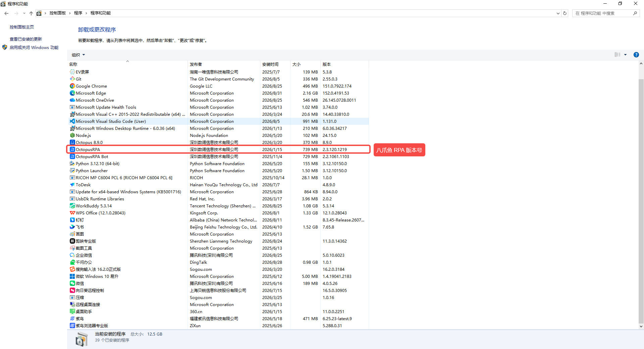Go up one level with up arrow
The height and width of the screenshot is (349, 644).
31,13
